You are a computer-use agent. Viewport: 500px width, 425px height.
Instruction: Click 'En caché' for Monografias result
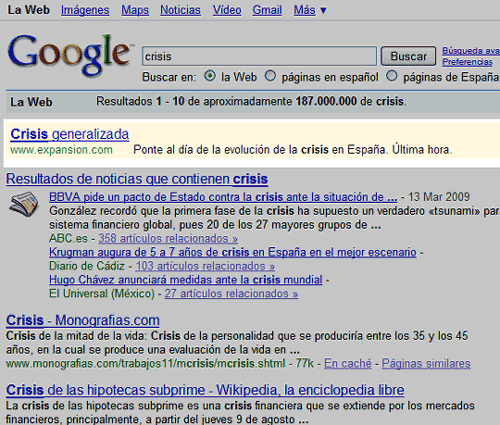pos(348,363)
